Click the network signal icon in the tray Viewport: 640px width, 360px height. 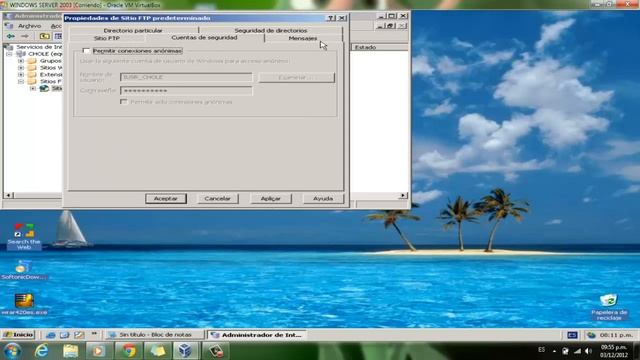coord(577,351)
